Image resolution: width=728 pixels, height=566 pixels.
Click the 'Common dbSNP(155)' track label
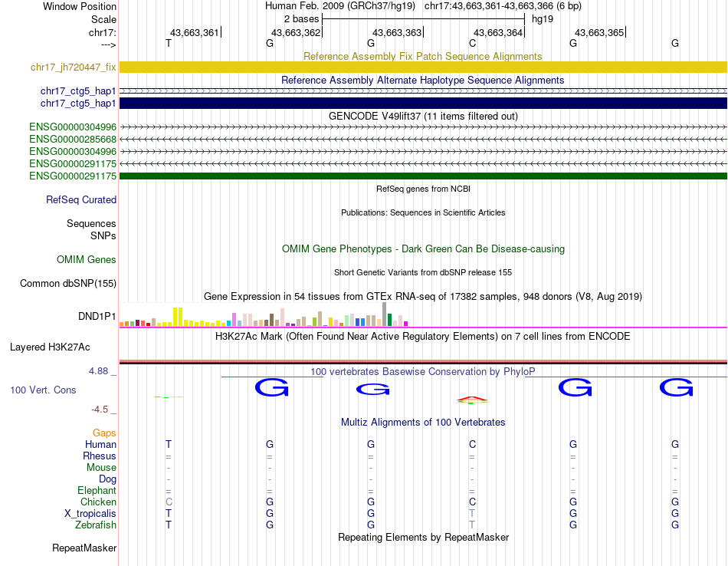tap(68, 283)
